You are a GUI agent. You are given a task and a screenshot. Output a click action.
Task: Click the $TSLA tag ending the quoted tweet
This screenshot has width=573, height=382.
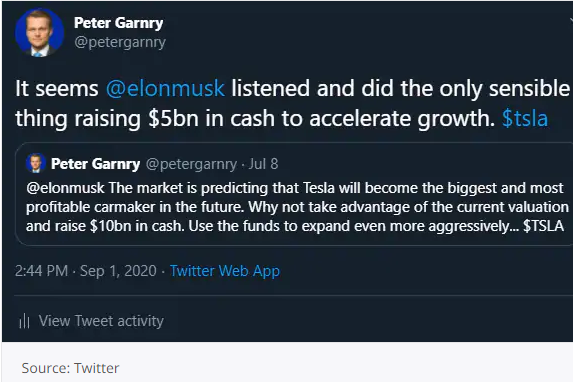pyautogui.click(x=543, y=226)
